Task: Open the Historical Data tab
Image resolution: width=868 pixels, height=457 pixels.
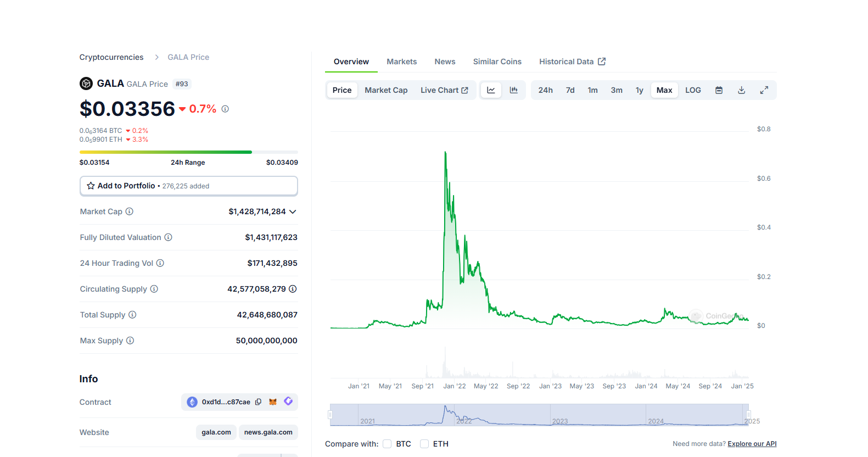Action: pyautogui.click(x=572, y=62)
